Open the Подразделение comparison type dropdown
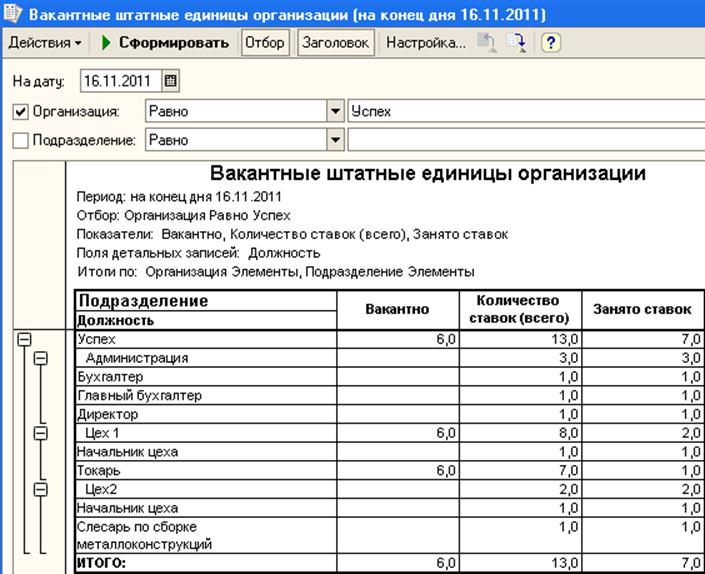The height and width of the screenshot is (574, 705). (x=335, y=140)
